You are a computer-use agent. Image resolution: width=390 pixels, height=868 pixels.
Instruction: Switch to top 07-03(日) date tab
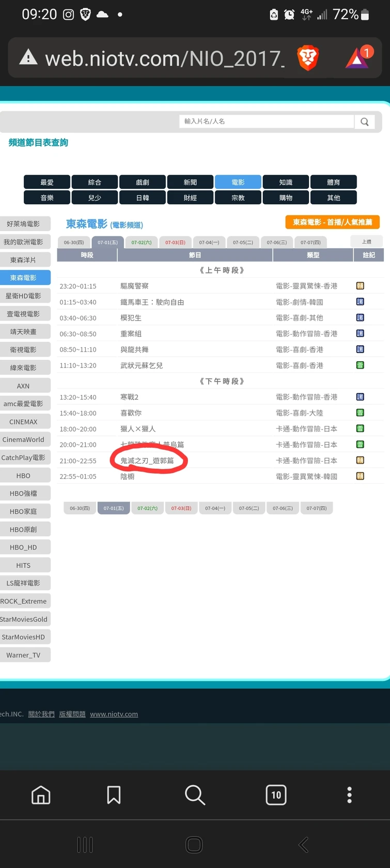(175, 242)
